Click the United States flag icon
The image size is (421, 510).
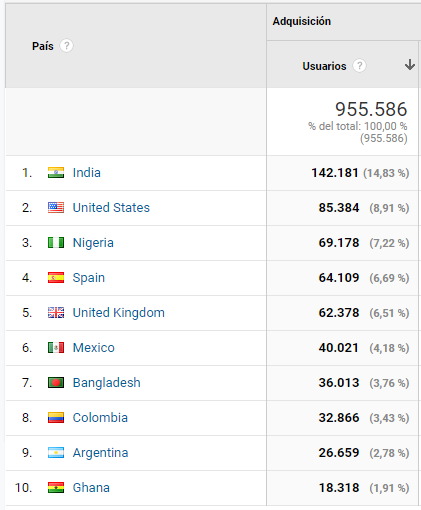tap(56, 208)
